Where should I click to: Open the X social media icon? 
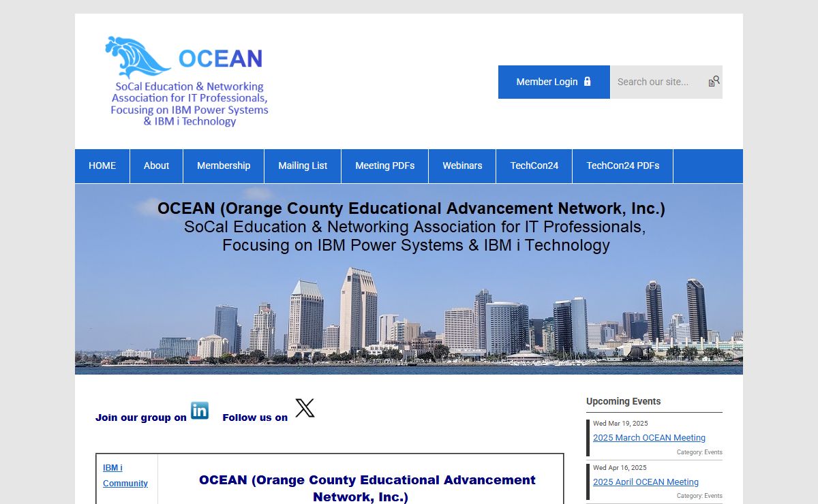point(305,409)
